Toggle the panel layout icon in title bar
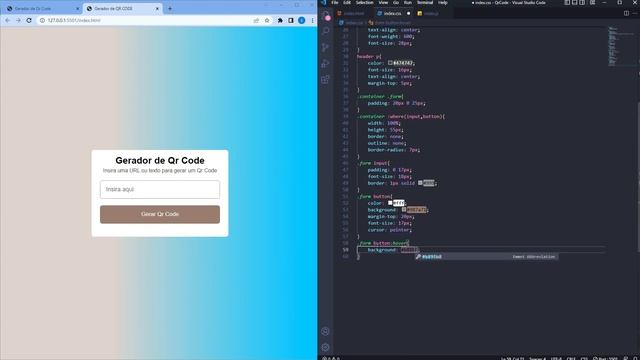This screenshot has width=640, height=360. [x=575, y=2]
